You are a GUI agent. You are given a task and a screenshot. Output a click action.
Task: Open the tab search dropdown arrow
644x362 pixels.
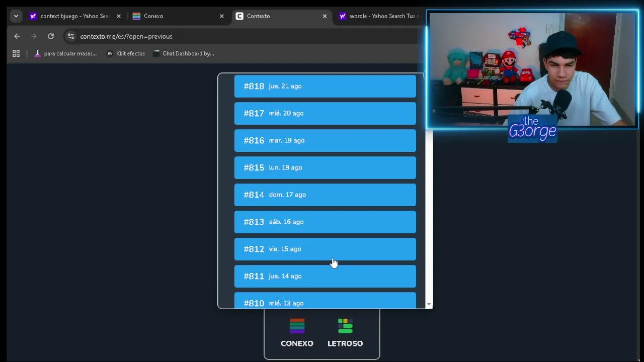point(16,16)
